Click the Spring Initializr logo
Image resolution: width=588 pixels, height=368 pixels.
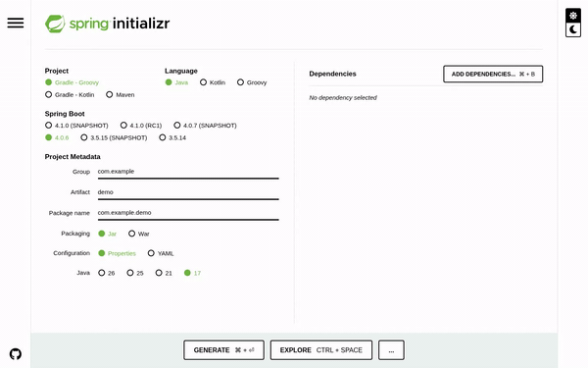pos(107,24)
